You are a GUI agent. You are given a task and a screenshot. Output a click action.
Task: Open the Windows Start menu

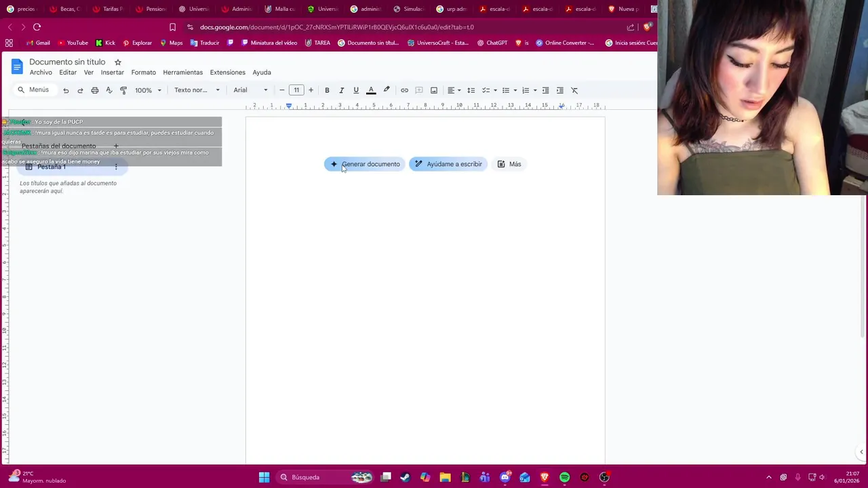point(264,477)
